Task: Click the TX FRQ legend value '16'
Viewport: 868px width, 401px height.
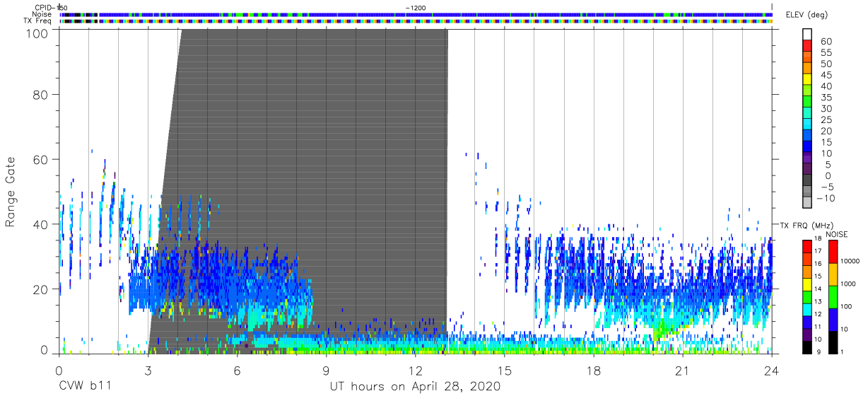Action: pos(818,264)
